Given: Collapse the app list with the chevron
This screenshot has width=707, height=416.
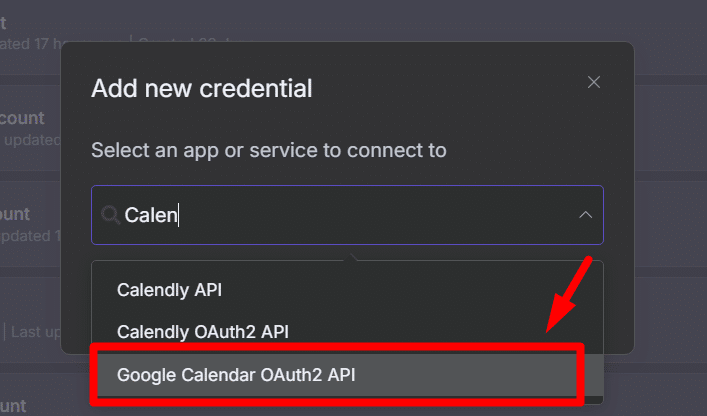Looking at the screenshot, I should (585, 215).
